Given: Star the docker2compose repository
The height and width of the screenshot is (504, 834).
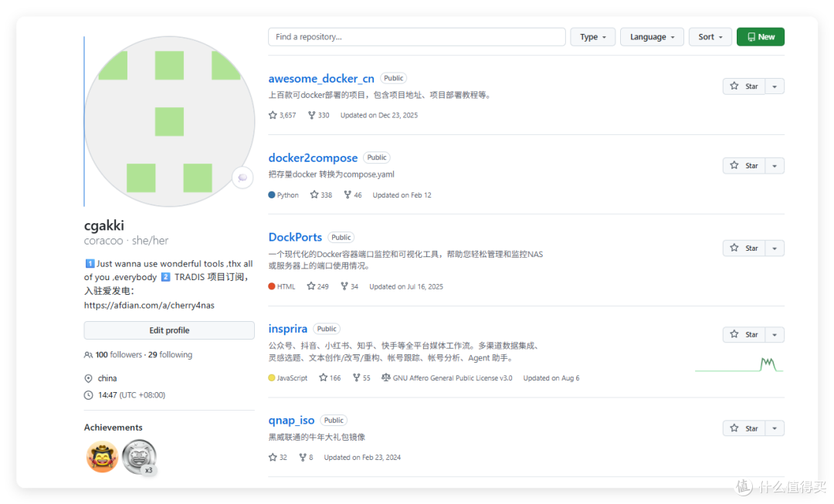Looking at the screenshot, I should [x=744, y=166].
